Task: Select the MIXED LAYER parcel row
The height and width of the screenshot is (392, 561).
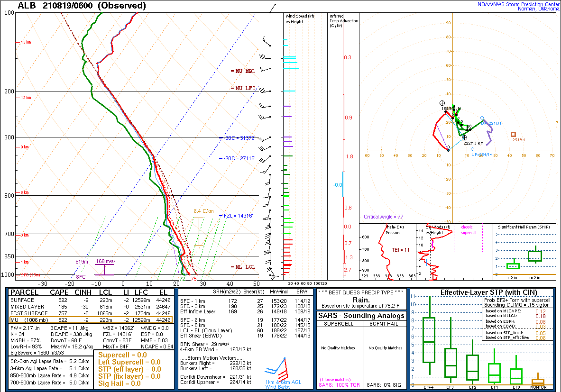Action: 91,307
